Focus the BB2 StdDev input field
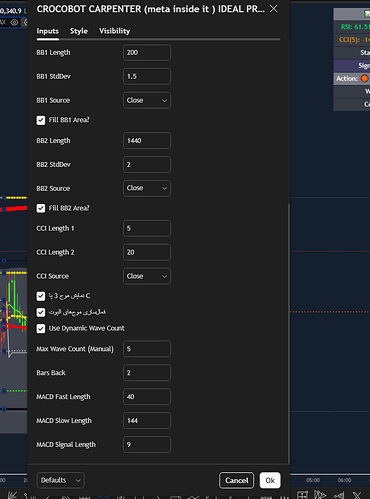Screen dimensions: 370x499 (147, 164)
